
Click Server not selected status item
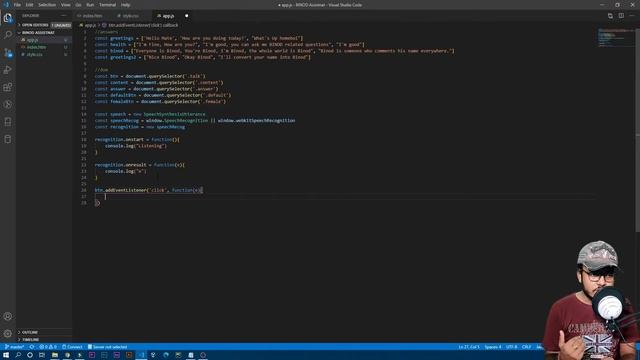tap(107, 347)
